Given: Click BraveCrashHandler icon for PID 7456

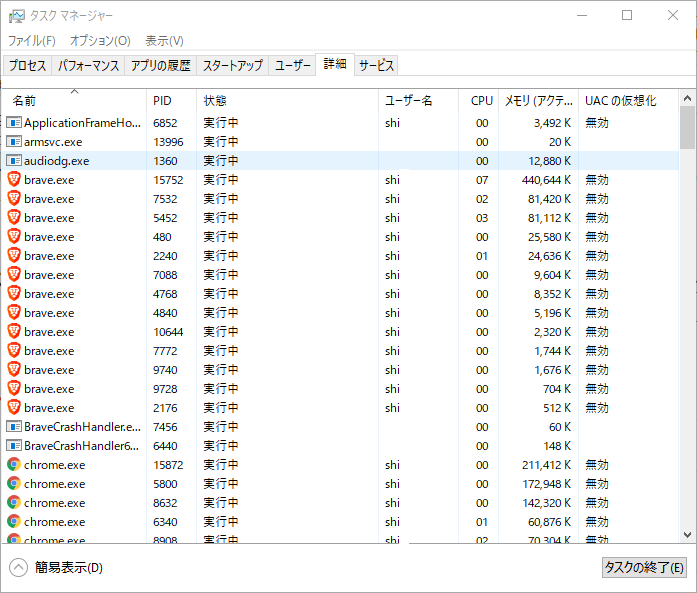Looking at the screenshot, I should 14,426.
